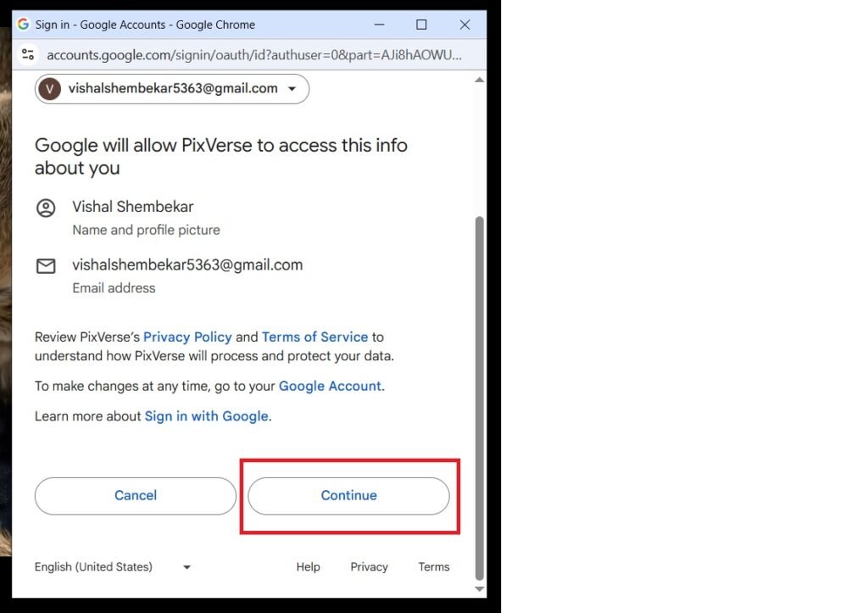Viewport: 868px width, 613px height.
Task: Close the Google sign-in window
Action: pos(465,25)
